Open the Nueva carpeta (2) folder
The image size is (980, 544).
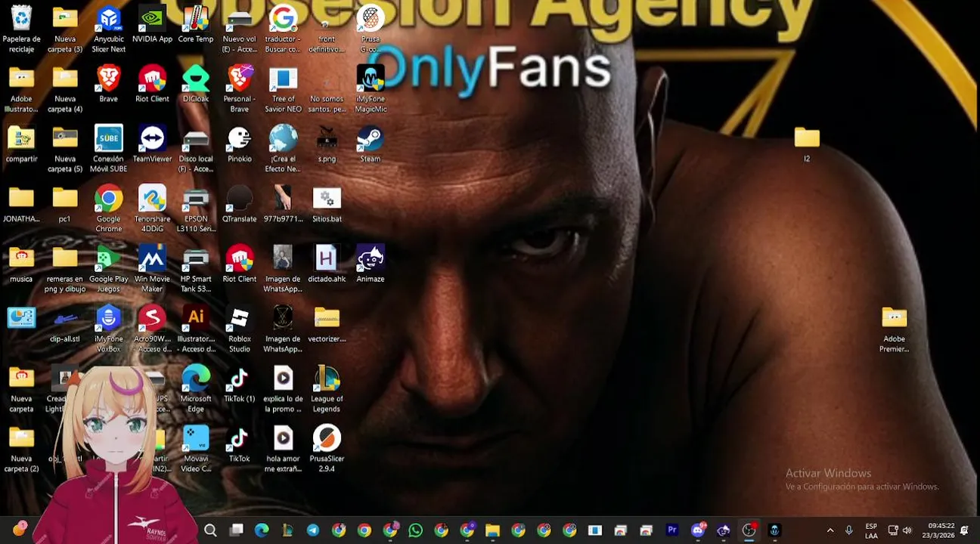(x=21, y=450)
